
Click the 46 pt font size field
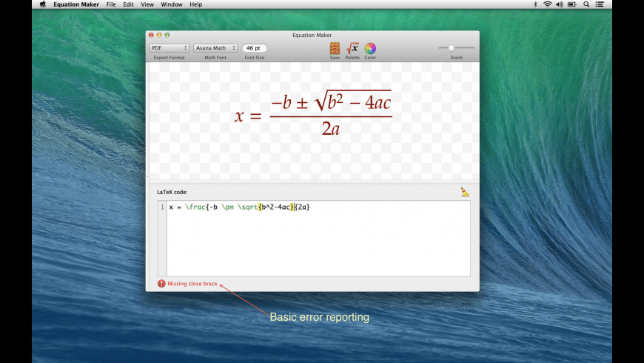point(254,48)
